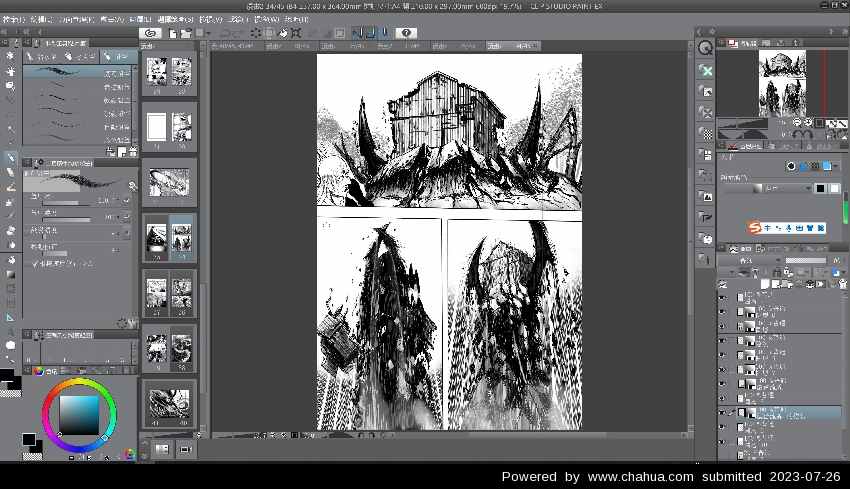Toggle Snap to Grid

click(x=384, y=33)
